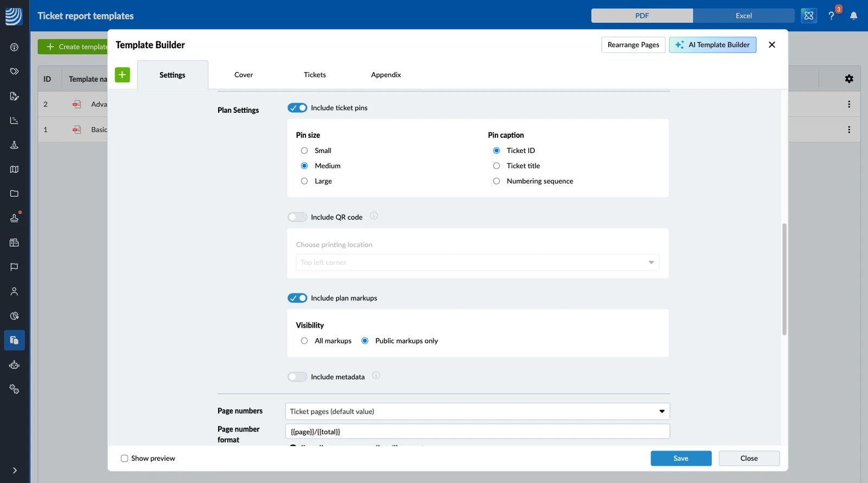Open the chart analytics sidebar icon
Image resolution: width=868 pixels, height=483 pixels.
14,120
